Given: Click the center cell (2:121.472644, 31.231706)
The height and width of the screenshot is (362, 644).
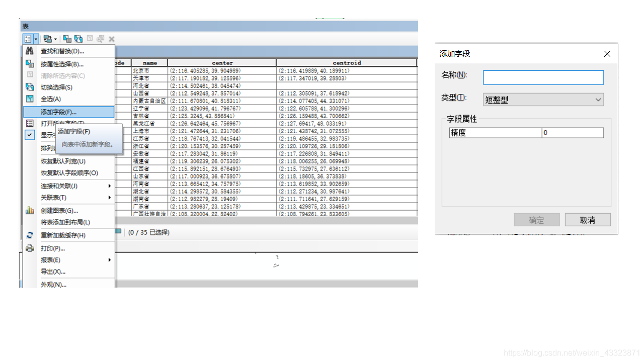Looking at the screenshot, I should 222,131.
